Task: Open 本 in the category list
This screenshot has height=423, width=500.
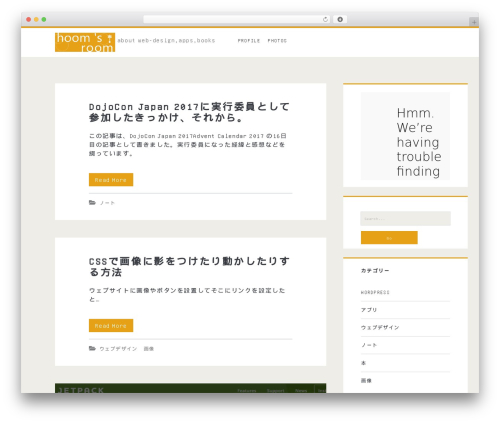Action: coord(364,363)
